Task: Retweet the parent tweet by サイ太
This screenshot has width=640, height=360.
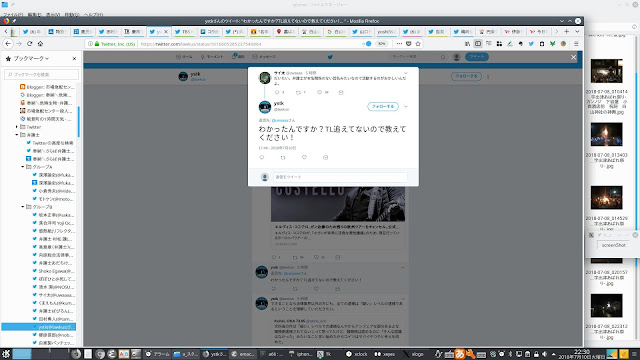Action: tap(298, 92)
